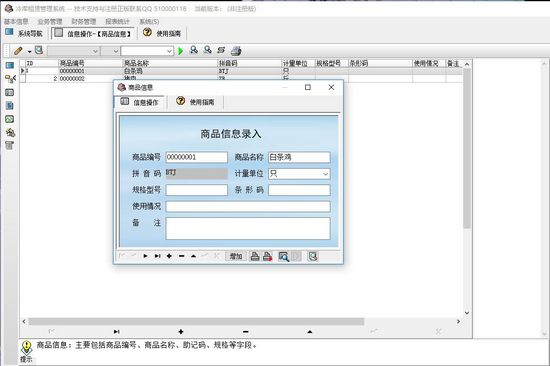Open the 报表统计 menu
Image resolution: width=550 pixels, height=366 pixels.
[x=117, y=21]
